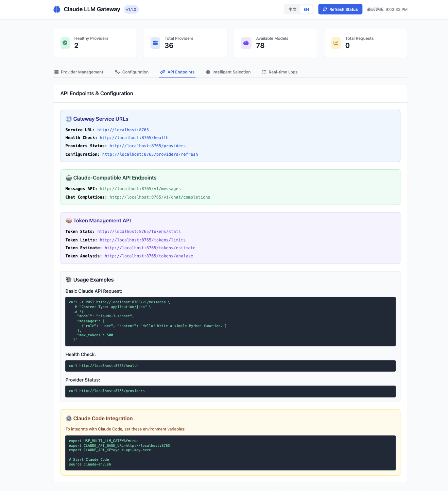This screenshot has height=491, width=448.
Task: Open the Token Stats link
Action: (x=139, y=231)
